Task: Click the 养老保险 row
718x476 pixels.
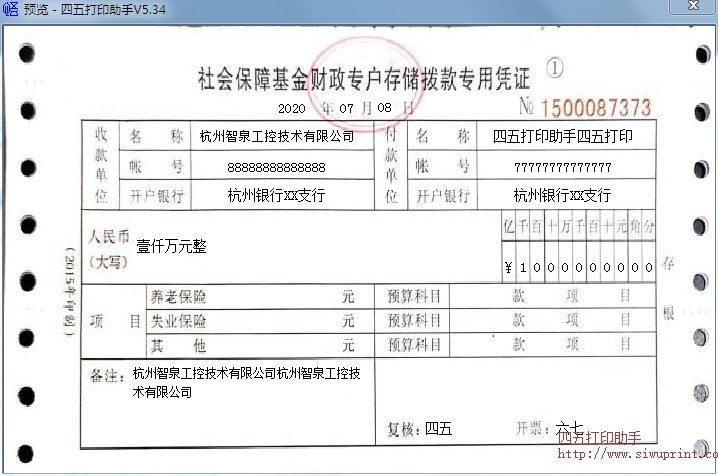Action: click(x=250, y=297)
